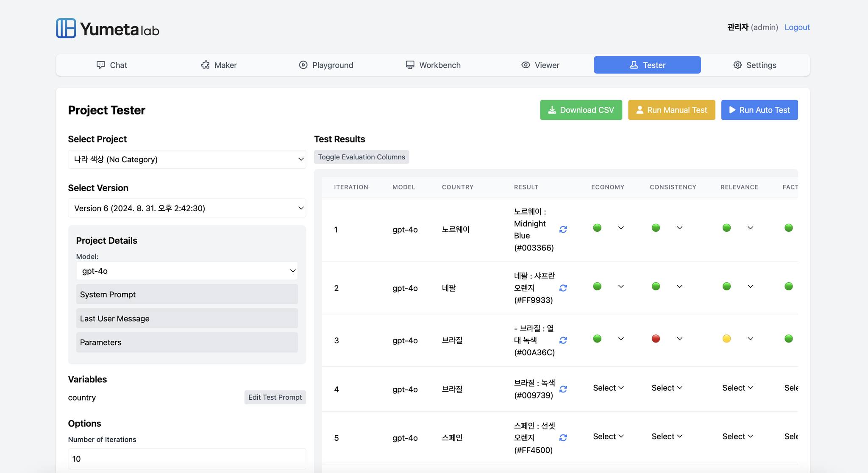
Task: Open Relevance Select dropdown for iteration 4
Action: (737, 388)
